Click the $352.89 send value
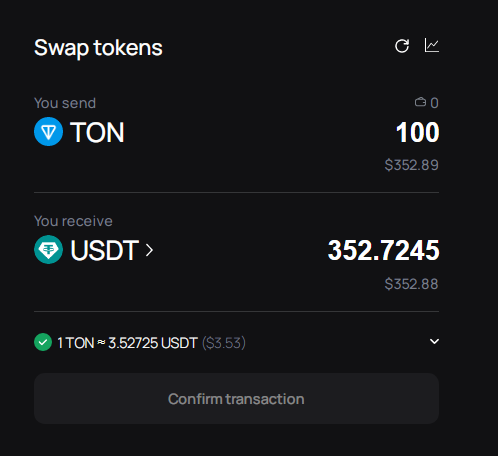 click(411, 165)
